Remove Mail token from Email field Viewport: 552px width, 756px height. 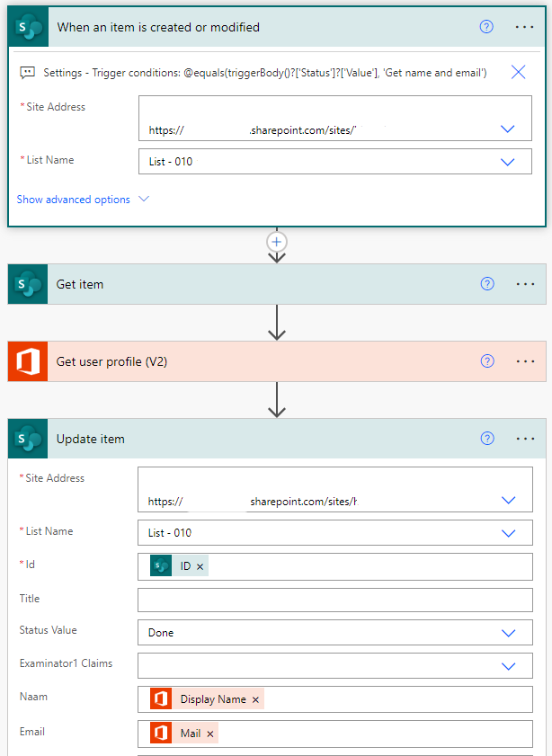coord(210,734)
